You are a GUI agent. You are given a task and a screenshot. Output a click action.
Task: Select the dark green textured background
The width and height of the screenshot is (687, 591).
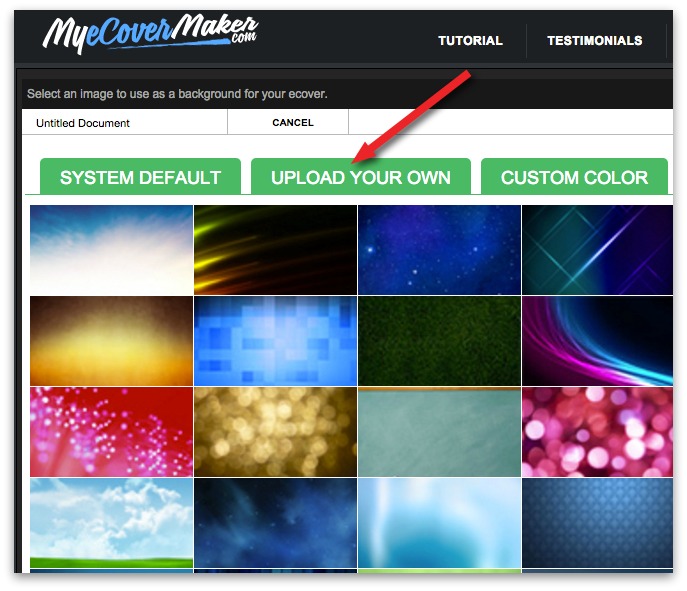coord(439,341)
